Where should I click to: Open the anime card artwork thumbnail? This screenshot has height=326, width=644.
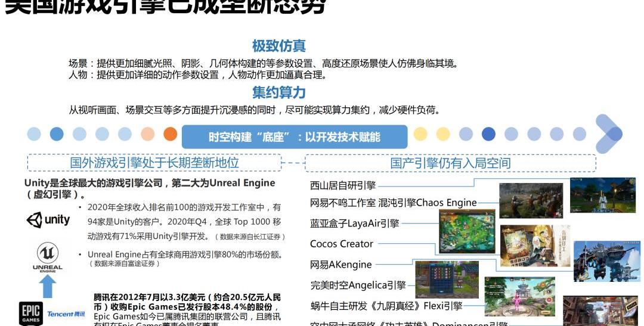pos(535,246)
